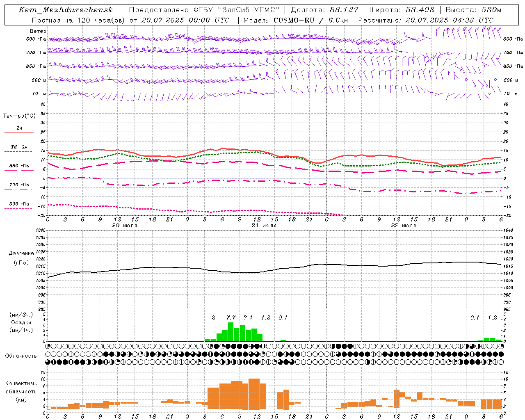This screenshot has height=420, width=525.
Task: Click the 7.7 precipitation total
Action: click(231, 318)
